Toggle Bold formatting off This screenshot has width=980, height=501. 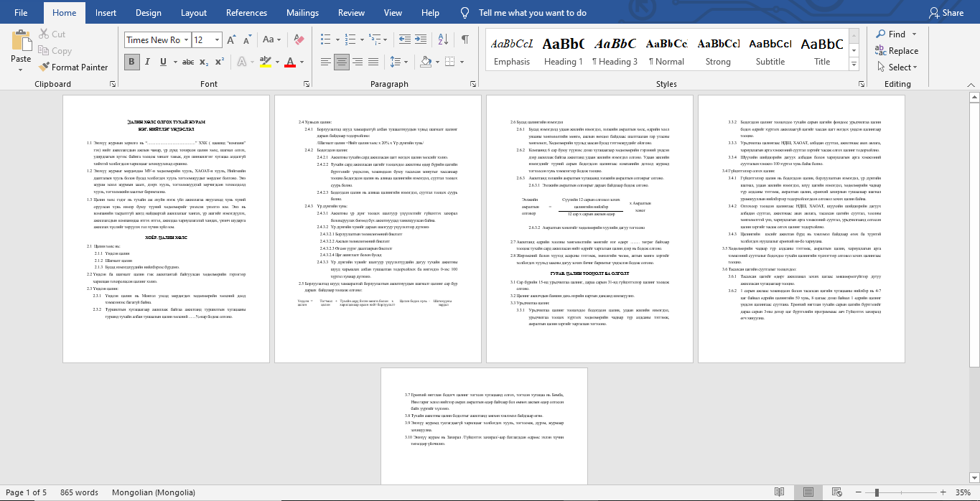[x=131, y=62]
